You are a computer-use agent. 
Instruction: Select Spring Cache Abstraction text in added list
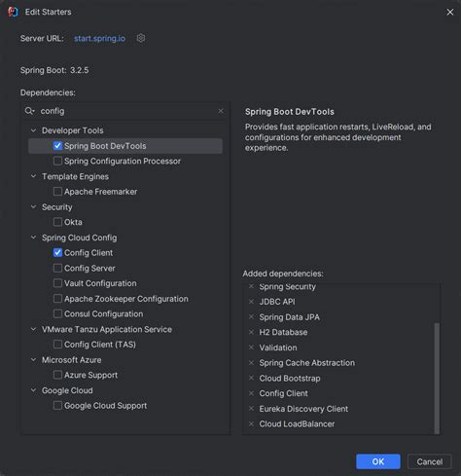point(306,363)
